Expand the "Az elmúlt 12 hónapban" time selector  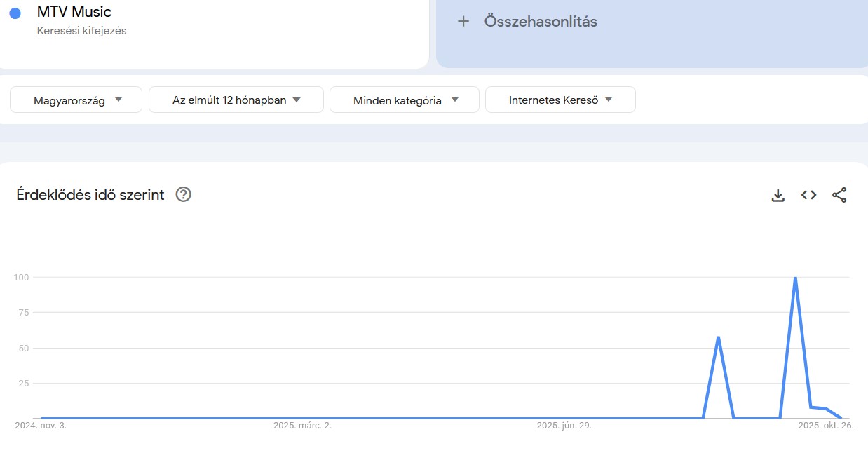coord(236,100)
